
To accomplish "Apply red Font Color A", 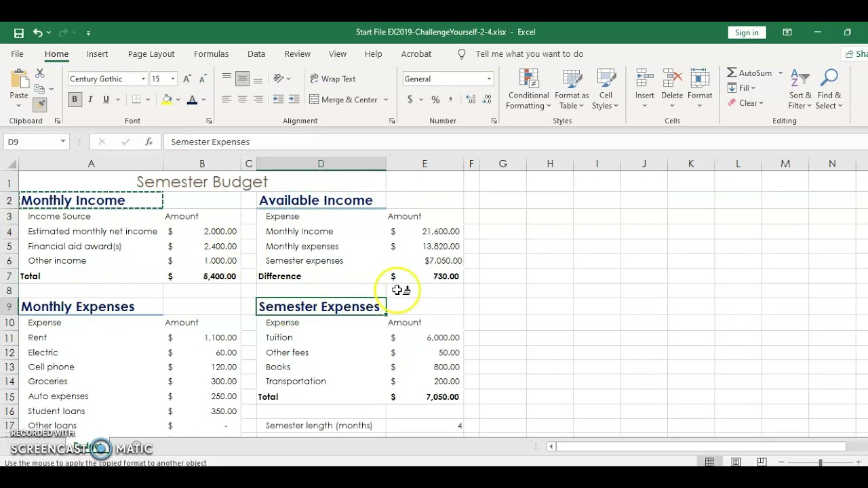I will (x=192, y=100).
